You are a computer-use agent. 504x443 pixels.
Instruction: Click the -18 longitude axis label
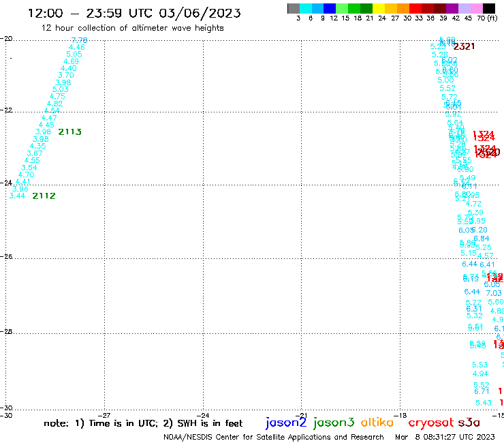(400, 416)
